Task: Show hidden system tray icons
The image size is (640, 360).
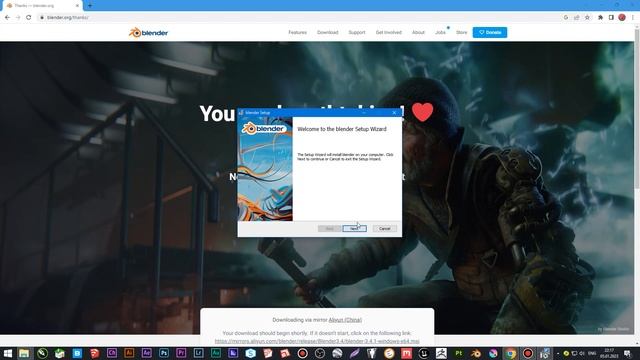Action: pyautogui.click(x=558, y=353)
